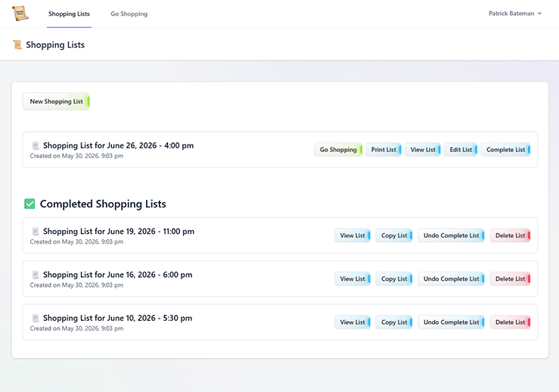Undo Complete List for June 10
This screenshot has height=392, width=559.
click(x=452, y=322)
